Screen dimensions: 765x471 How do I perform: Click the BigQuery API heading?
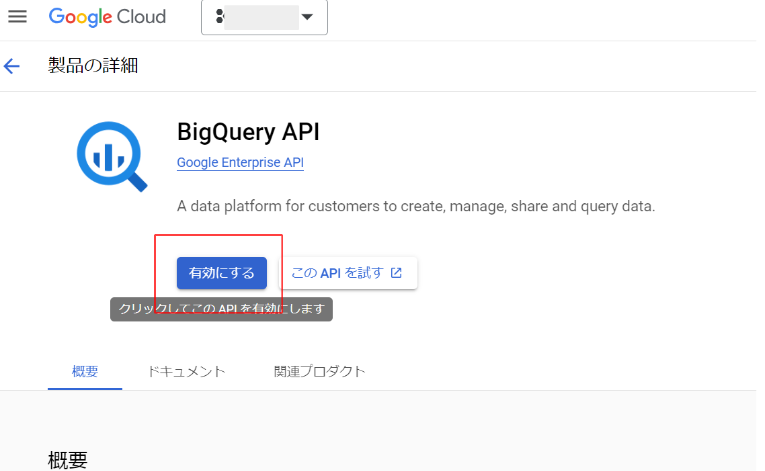248,132
